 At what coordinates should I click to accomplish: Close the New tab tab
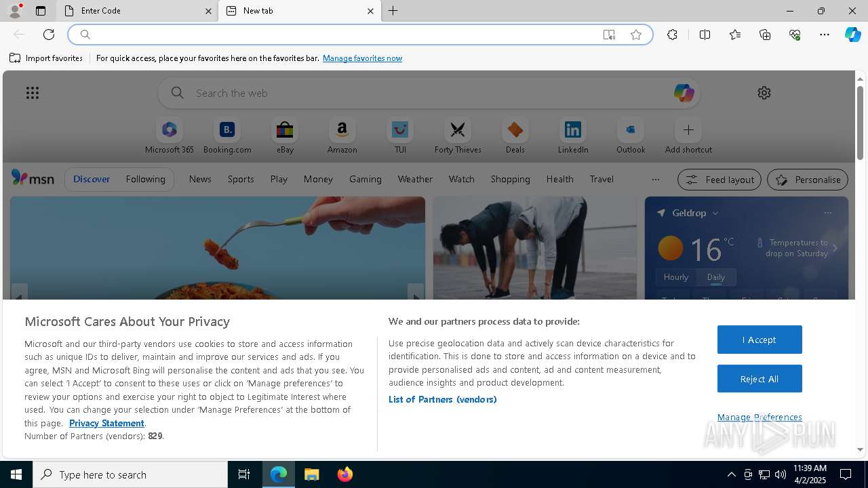pyautogui.click(x=370, y=11)
